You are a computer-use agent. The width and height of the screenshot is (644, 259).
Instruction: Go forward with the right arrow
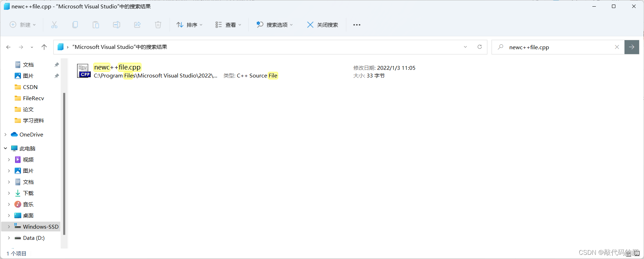click(21, 47)
